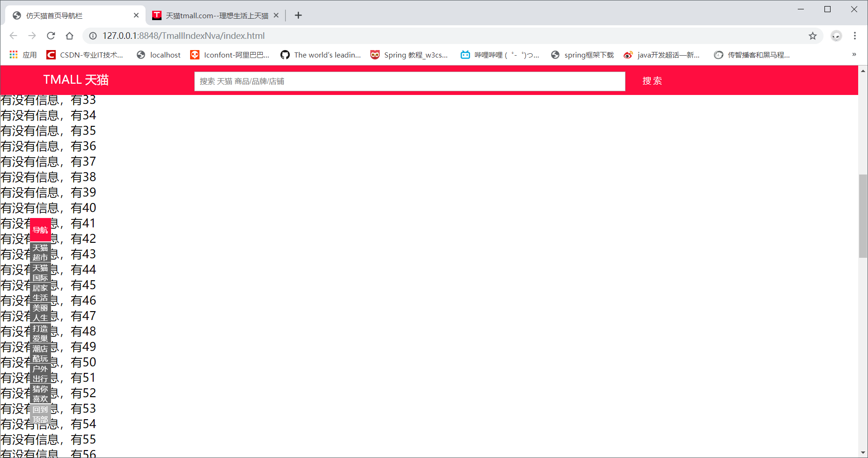Click the scrollbar down arrow

pos(863,453)
